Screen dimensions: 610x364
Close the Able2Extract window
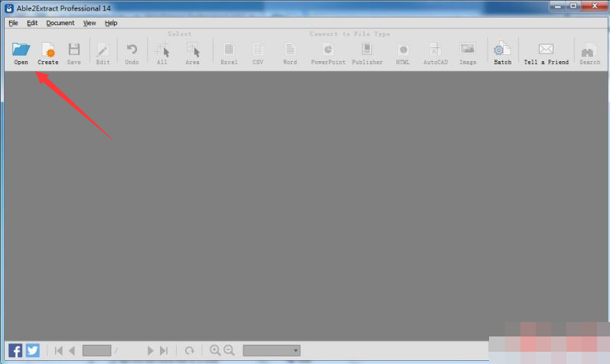tap(595, 6)
